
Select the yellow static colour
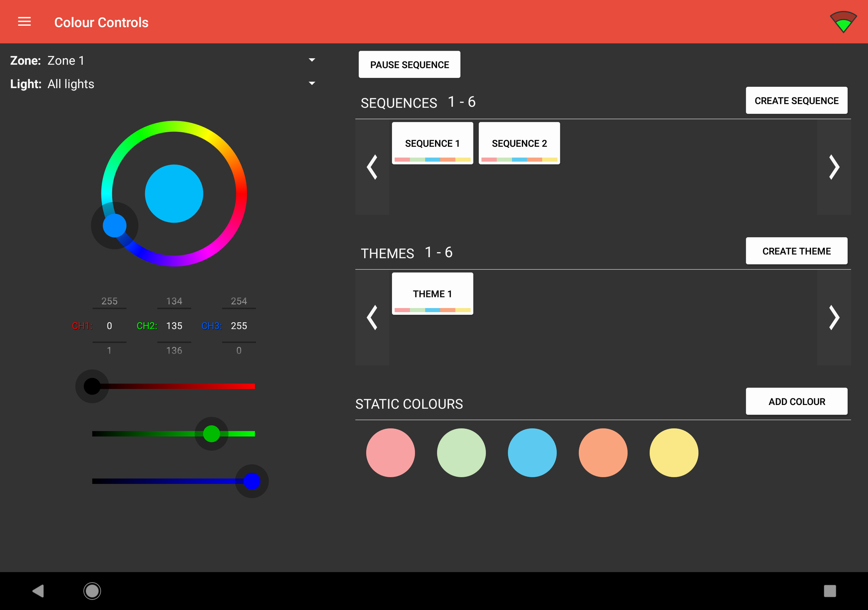[674, 452]
